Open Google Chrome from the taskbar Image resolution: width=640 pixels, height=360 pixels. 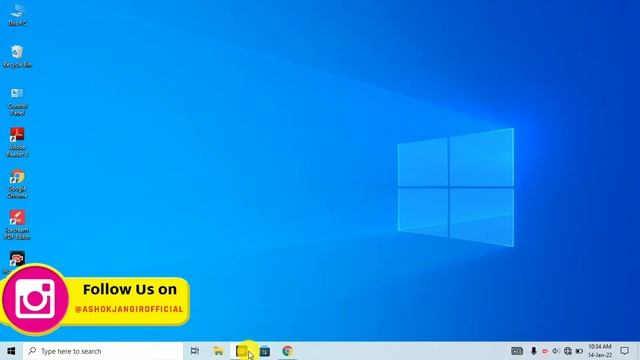[x=288, y=351]
